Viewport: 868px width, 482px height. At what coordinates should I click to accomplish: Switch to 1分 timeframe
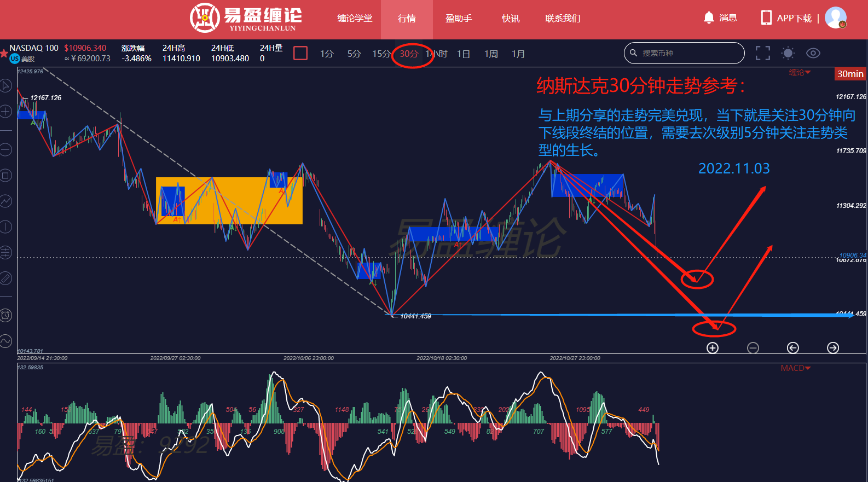point(327,54)
